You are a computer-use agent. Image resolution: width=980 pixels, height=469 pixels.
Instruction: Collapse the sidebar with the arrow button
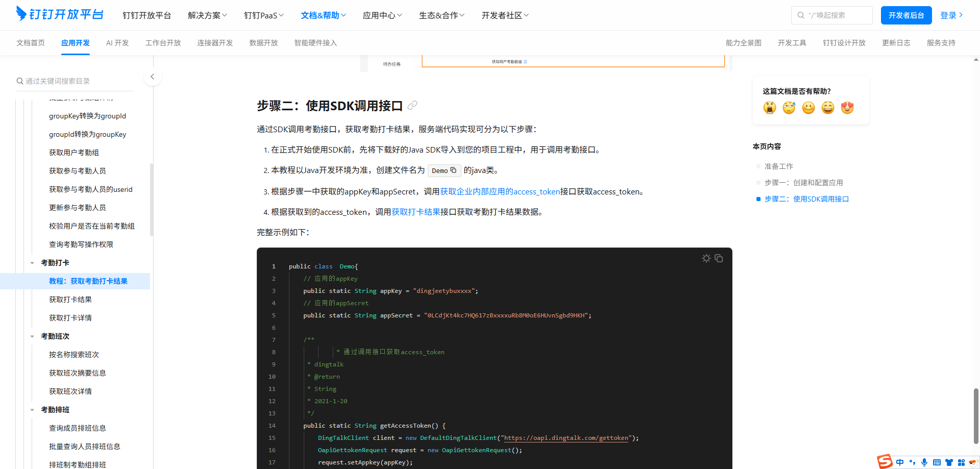tap(152, 77)
